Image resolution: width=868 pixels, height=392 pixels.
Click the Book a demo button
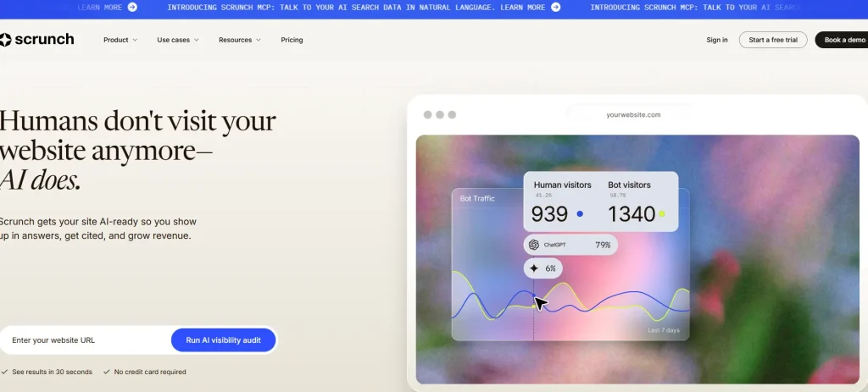[x=842, y=40]
